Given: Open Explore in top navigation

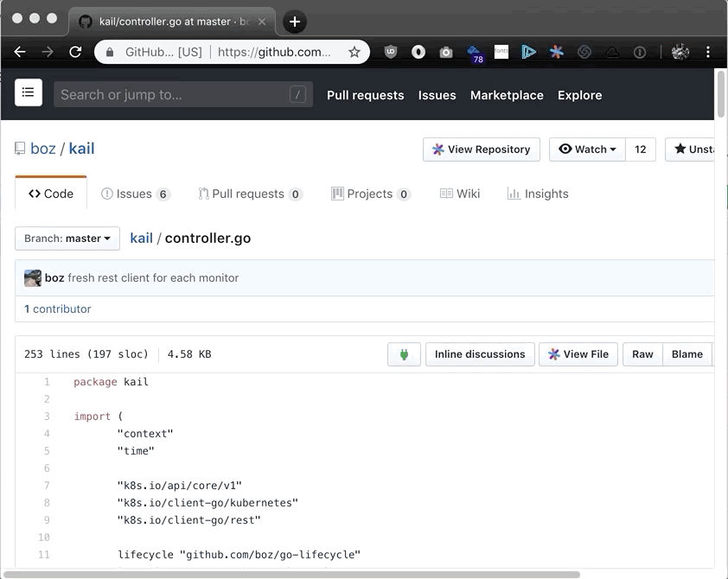Looking at the screenshot, I should [580, 95].
